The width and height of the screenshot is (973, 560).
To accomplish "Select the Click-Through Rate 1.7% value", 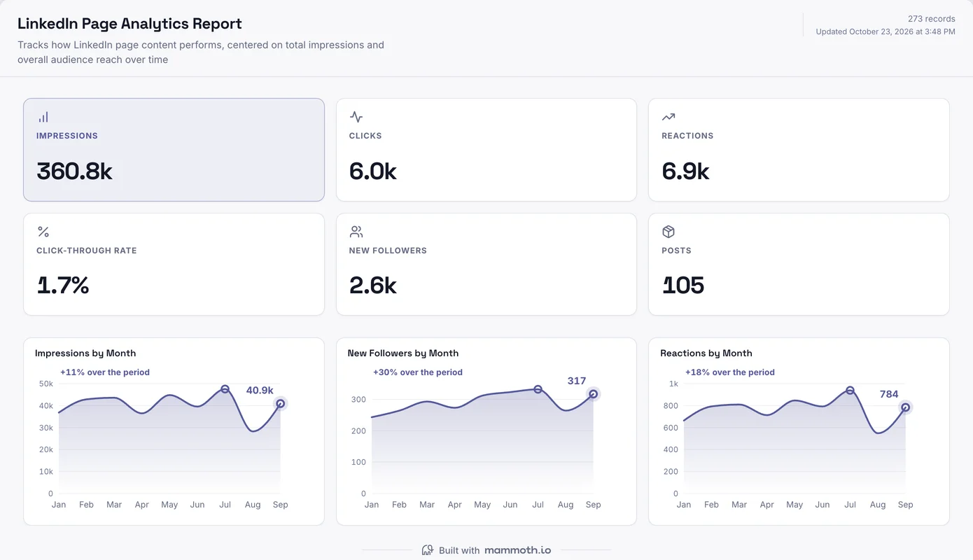I will tap(62, 286).
